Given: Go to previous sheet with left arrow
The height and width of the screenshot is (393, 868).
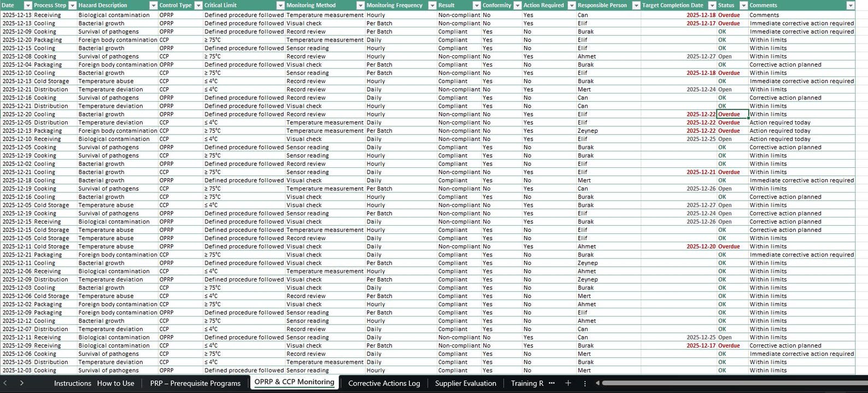Looking at the screenshot, I should click(x=5, y=383).
